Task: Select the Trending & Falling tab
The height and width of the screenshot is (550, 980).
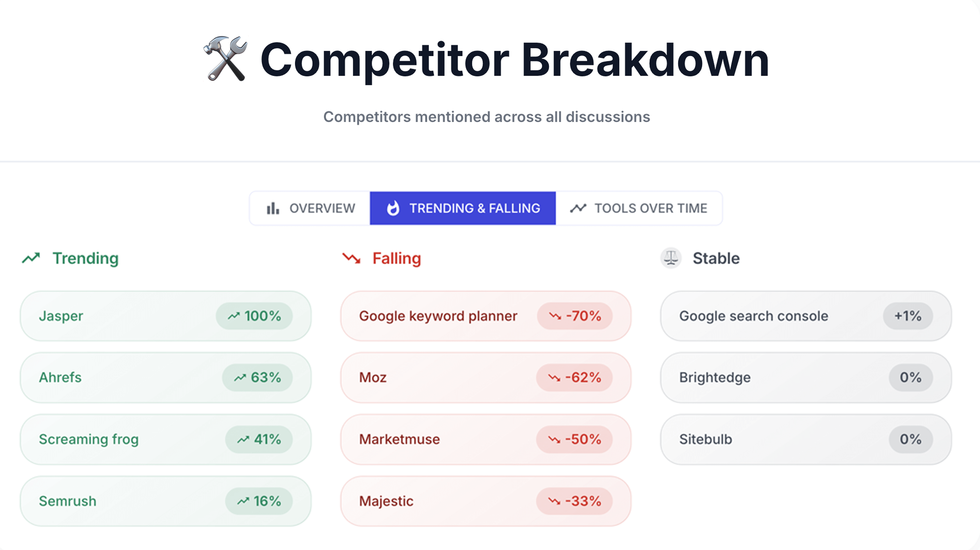Action: point(463,208)
